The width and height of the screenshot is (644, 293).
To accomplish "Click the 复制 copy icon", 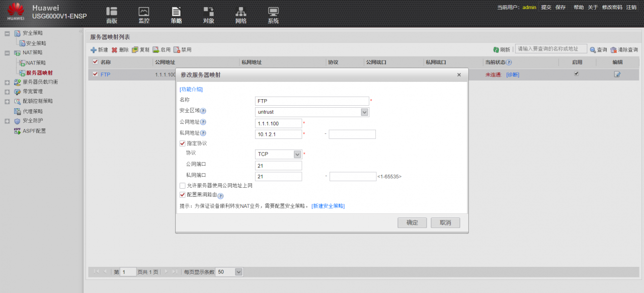I will [140, 49].
